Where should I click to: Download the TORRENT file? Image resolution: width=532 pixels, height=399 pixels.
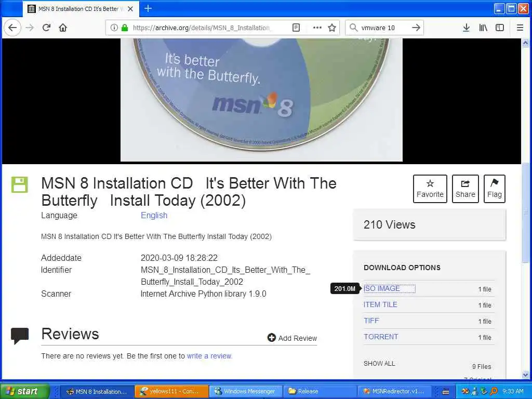381,337
